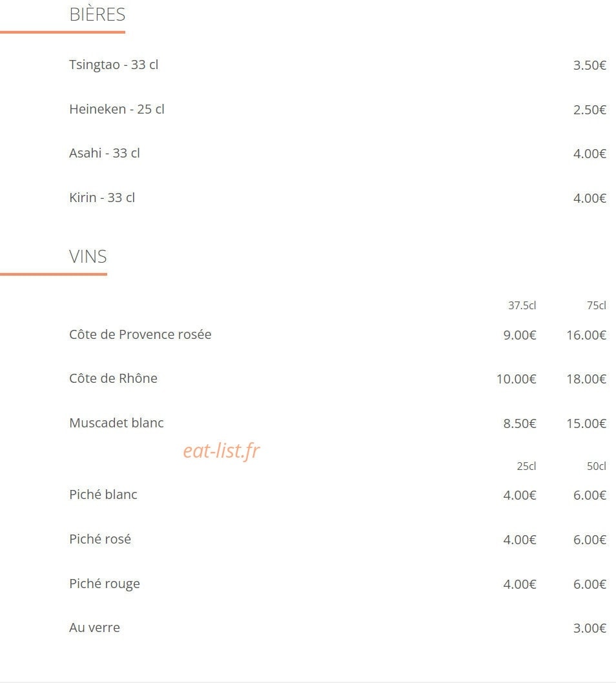This screenshot has height=683, width=616.
Task: Click the Piché rouge item
Action: (105, 584)
